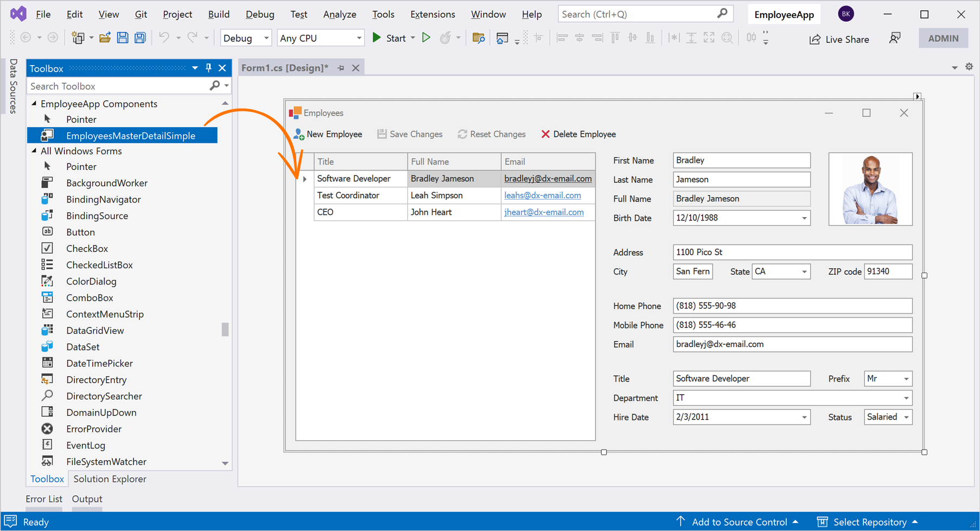Pin the Toolbox panel with pushpin
980x531 pixels.
coord(208,68)
